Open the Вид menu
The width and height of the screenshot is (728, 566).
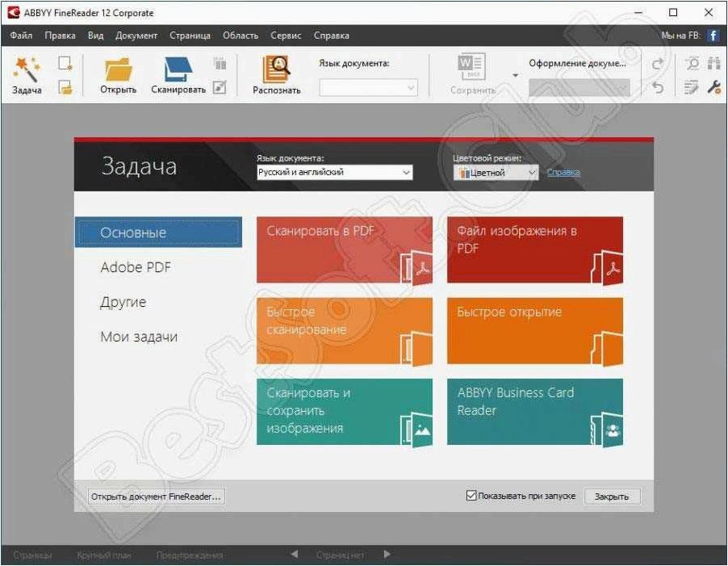(96, 36)
